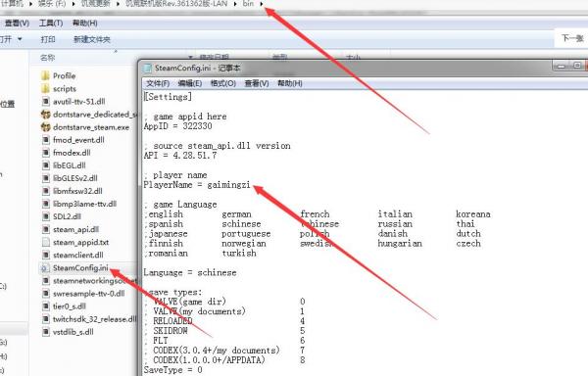Open Explorer 查看(V) menu
Image resolution: width=588 pixels, height=376 pixels.
pyautogui.click(x=17, y=23)
